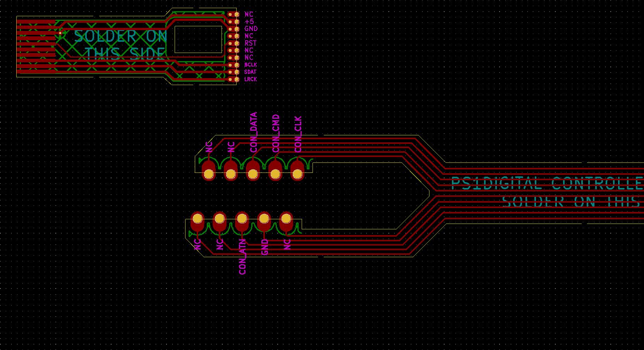Image resolution: width=644 pixels, height=350 pixels.
Task: Select the CON_CLK solder pad
Action: (297, 174)
